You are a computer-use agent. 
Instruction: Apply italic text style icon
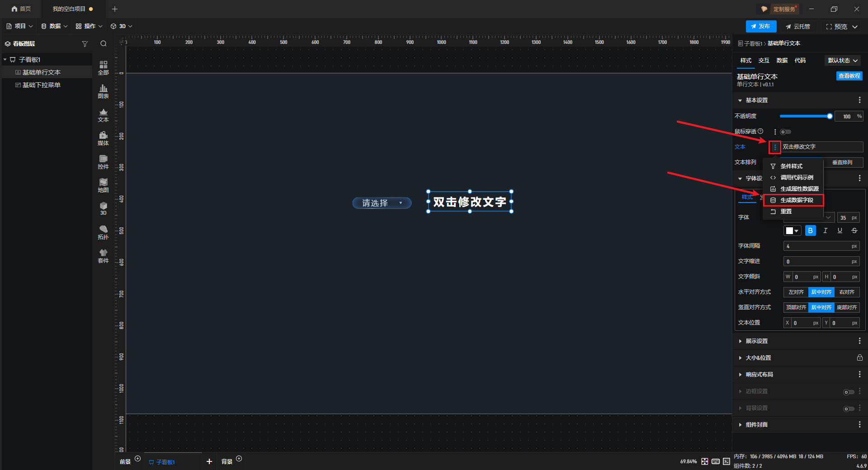825,230
